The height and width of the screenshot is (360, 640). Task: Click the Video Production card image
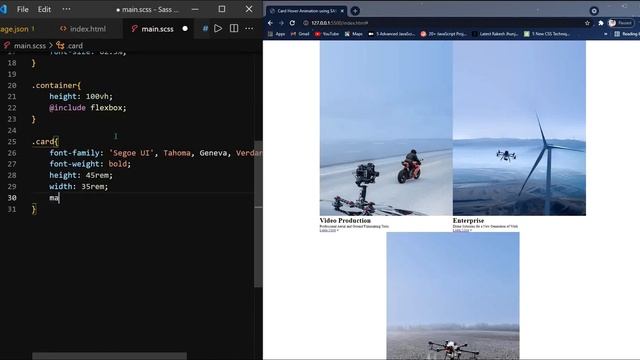pyautogui.click(x=386, y=128)
